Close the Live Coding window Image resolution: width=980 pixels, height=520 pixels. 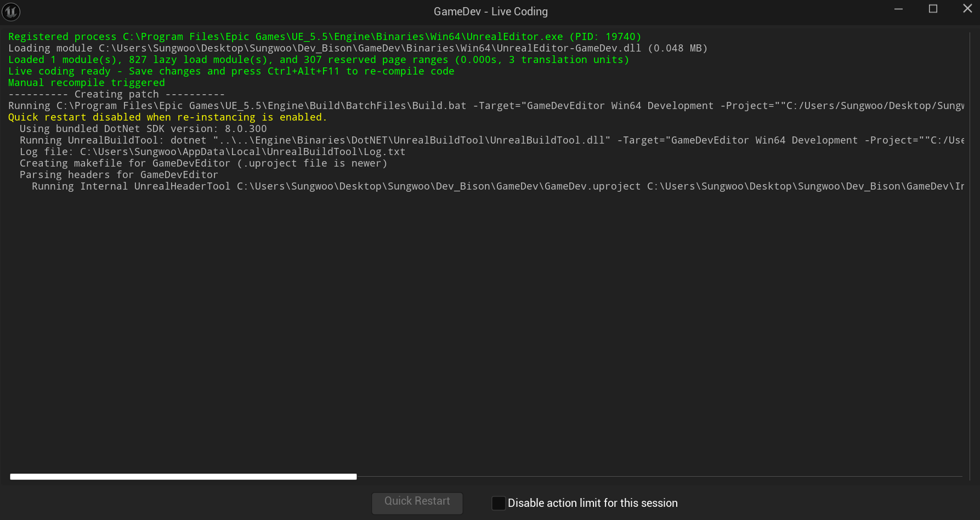[x=967, y=9]
